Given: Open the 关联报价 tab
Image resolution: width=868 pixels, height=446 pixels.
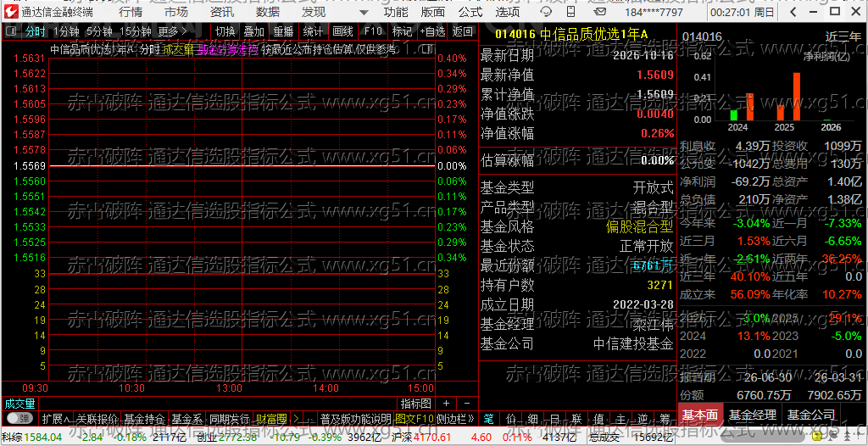Looking at the screenshot, I should pos(97,418).
